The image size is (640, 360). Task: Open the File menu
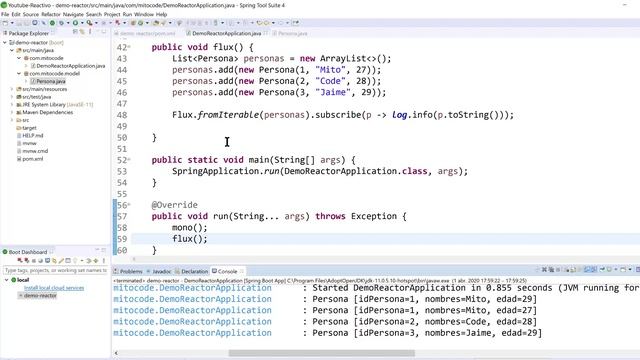tap(5, 14)
